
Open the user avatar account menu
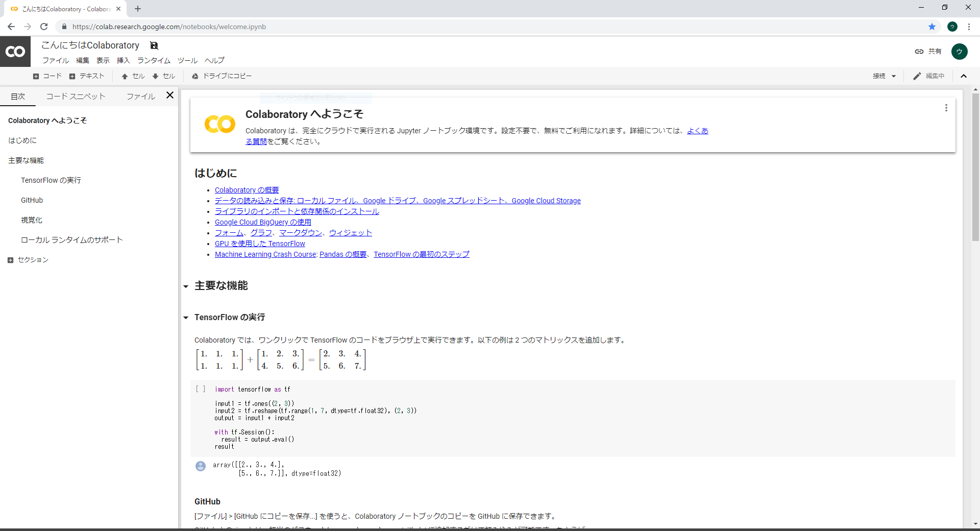coord(960,52)
